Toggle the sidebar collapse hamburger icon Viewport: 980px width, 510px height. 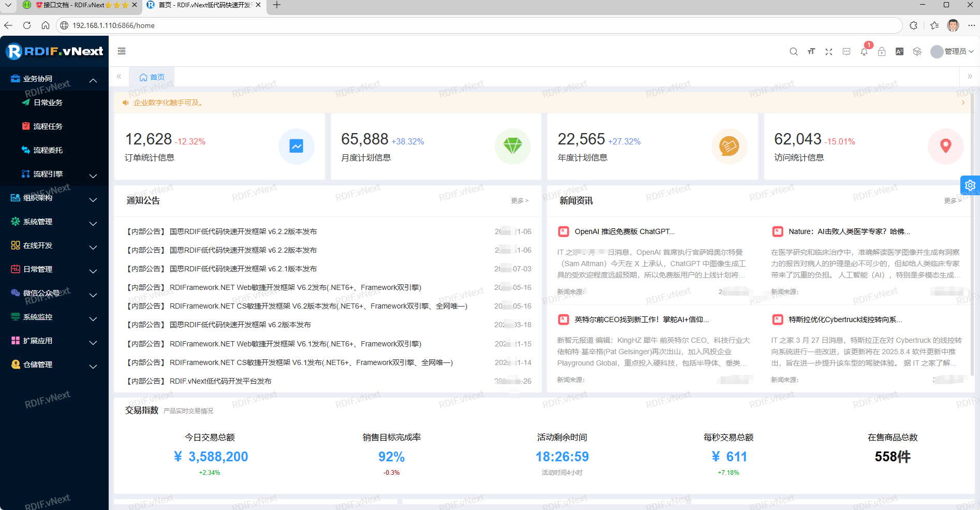coord(122,51)
